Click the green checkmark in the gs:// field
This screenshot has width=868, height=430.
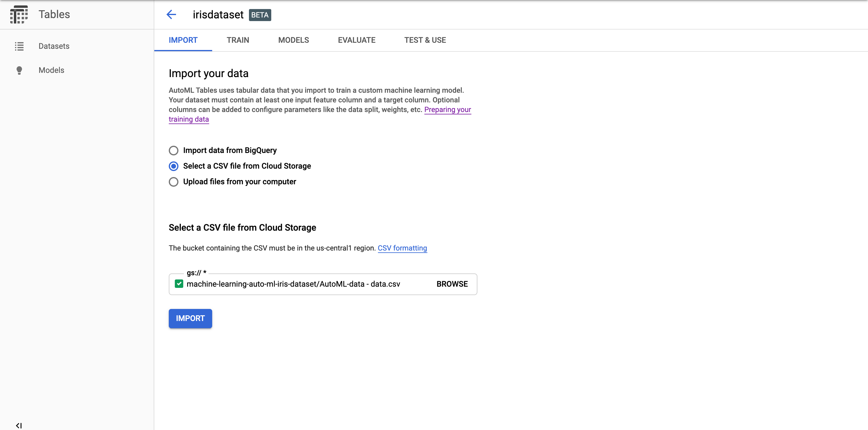(179, 284)
